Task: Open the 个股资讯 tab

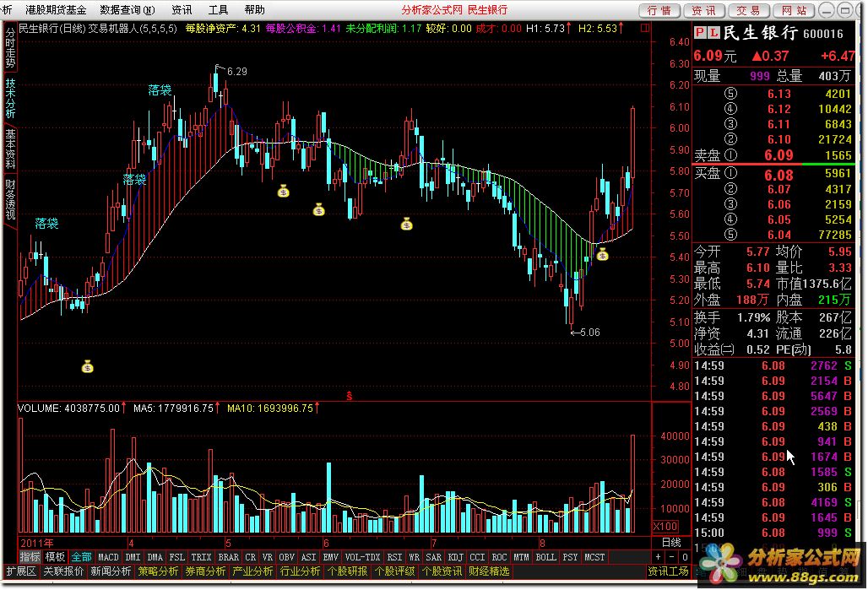Action: point(442,571)
